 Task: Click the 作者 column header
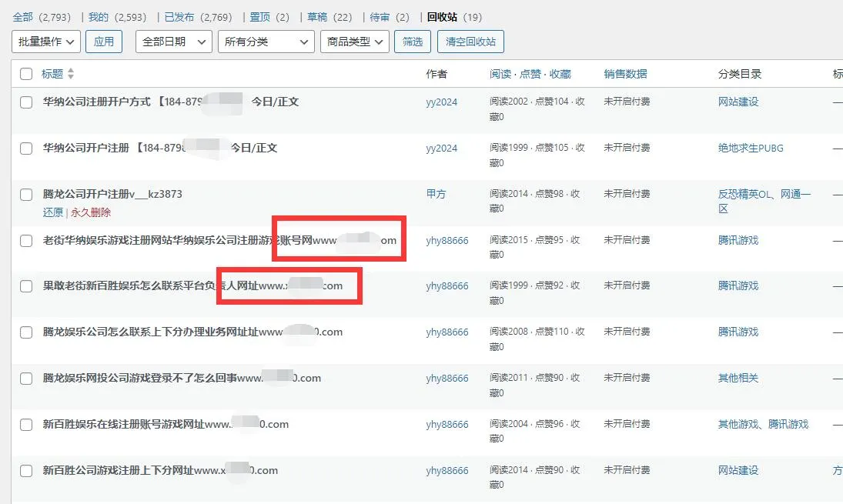437,74
